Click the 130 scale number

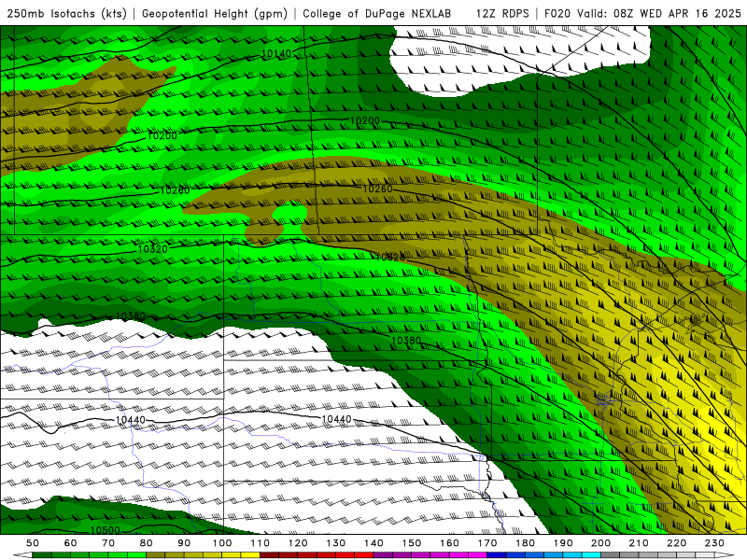click(x=336, y=543)
